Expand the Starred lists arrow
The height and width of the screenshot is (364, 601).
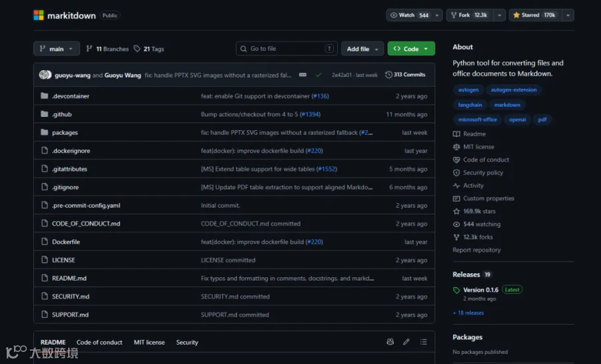568,15
